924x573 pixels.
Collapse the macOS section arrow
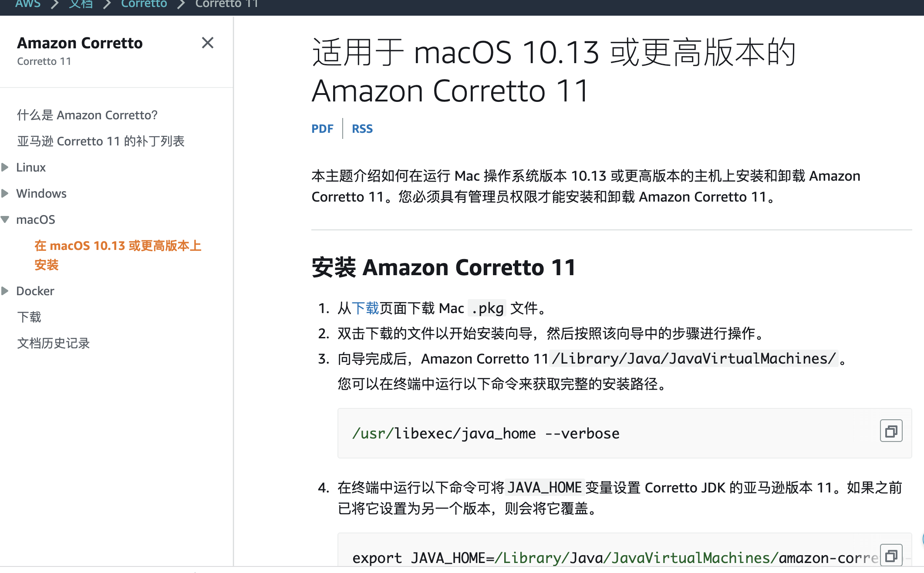[x=5, y=219]
